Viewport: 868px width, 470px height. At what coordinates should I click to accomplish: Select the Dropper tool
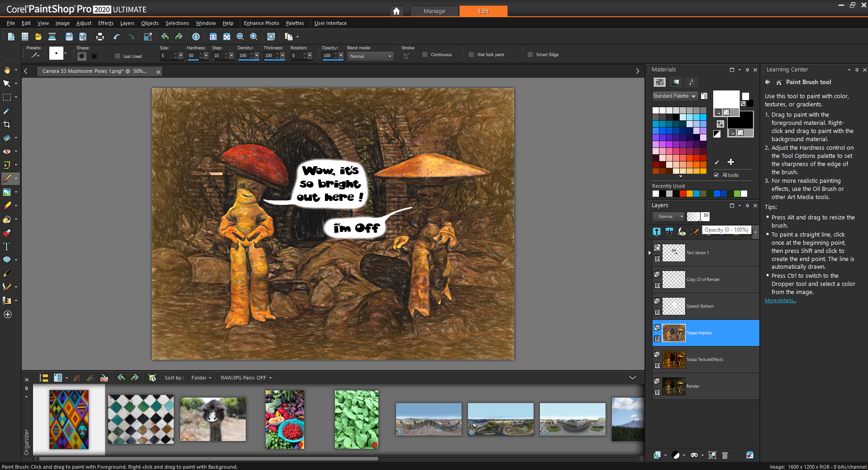pyautogui.click(x=7, y=111)
